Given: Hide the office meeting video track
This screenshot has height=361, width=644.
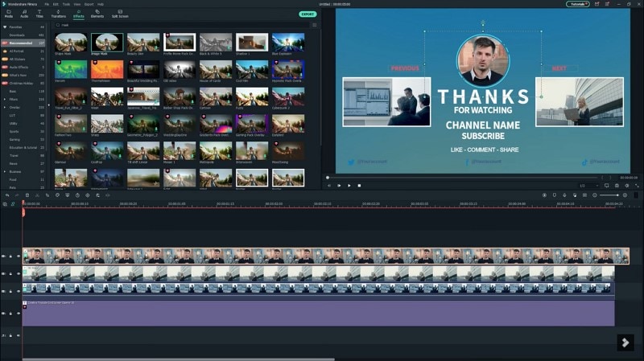Looking at the screenshot, I should (18, 291).
